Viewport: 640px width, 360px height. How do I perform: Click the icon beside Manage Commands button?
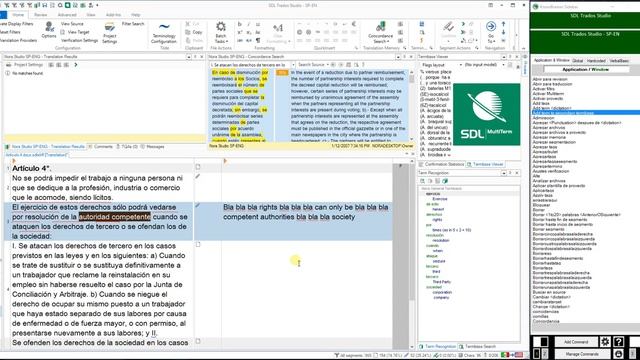click(618, 354)
